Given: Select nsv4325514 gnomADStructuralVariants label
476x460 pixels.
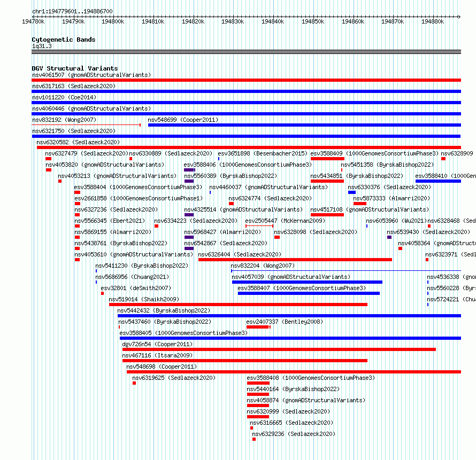Looking at the screenshot, I should point(243,209).
